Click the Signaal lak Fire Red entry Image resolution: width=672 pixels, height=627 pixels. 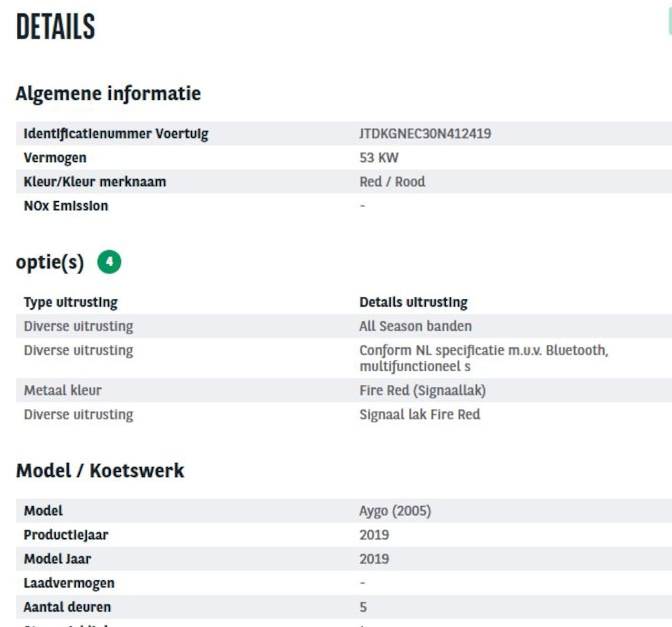[x=419, y=414]
